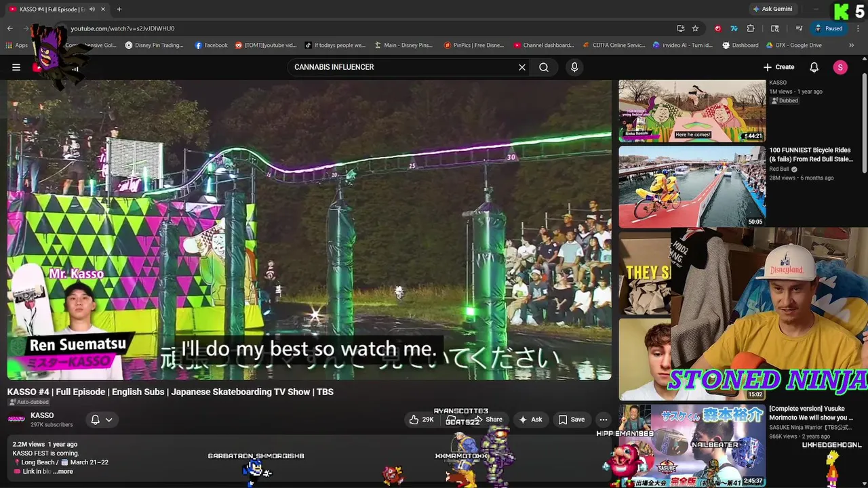Viewport: 868px width, 488px height.
Task: Click the red extension icon in toolbar
Action: coord(717,28)
